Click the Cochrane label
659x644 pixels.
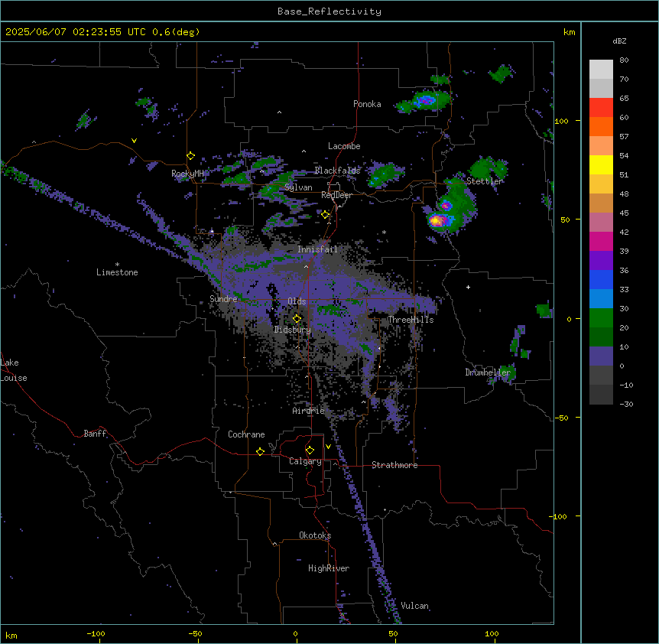click(x=246, y=434)
